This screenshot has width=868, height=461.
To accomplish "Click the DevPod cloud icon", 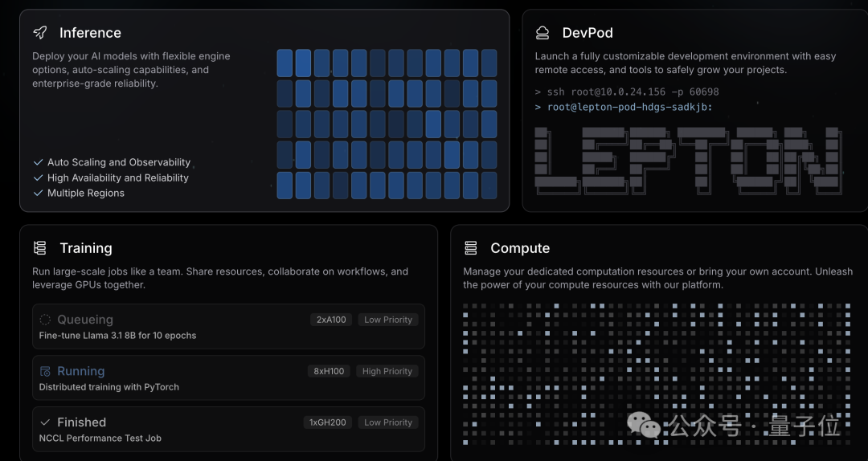I will coord(542,33).
